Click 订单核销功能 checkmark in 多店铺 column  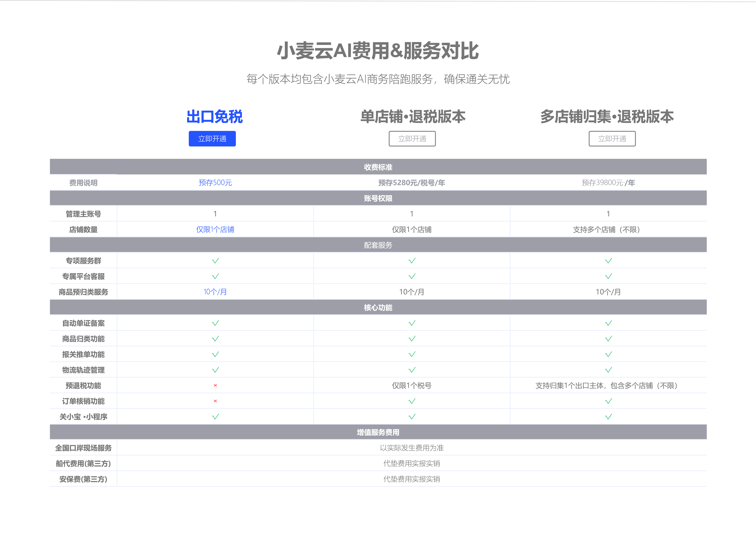click(x=608, y=401)
